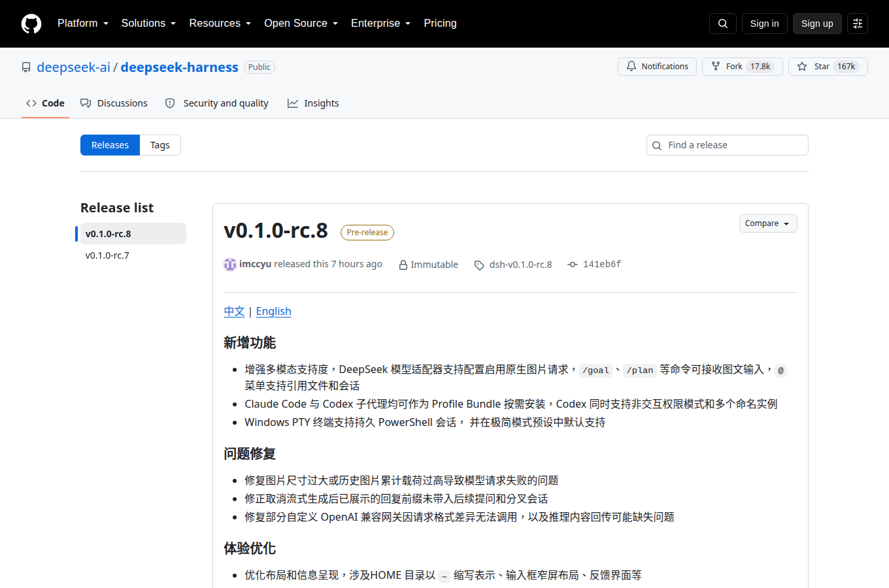This screenshot has height=588, width=889.
Task: Open the GitHub homepage logo
Action: tap(31, 24)
